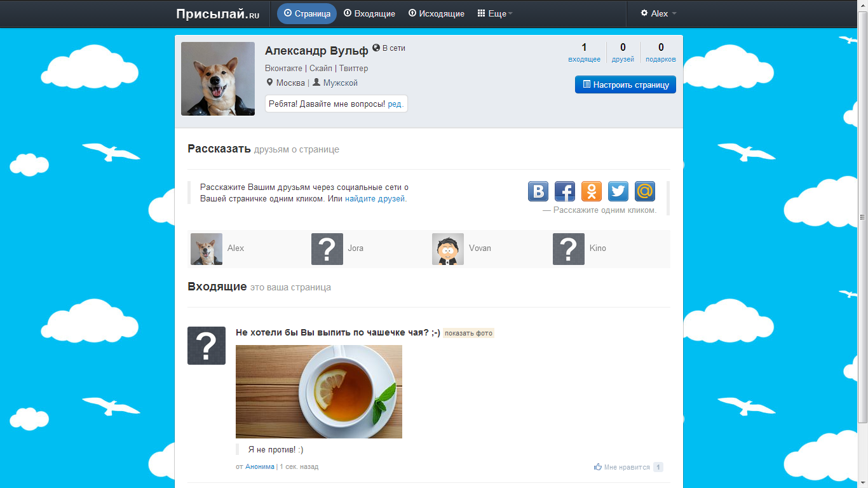
Task: Click the ред. link to edit status
Action: 395,104
